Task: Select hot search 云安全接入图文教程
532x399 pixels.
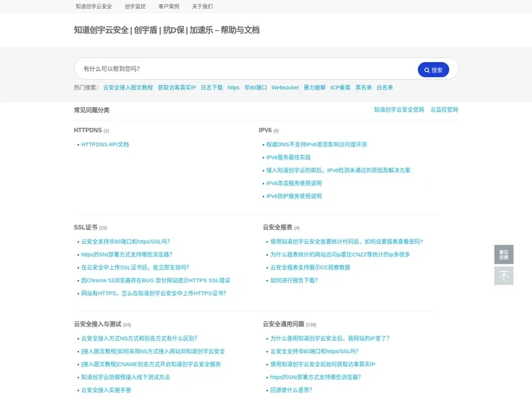Action: tap(128, 87)
